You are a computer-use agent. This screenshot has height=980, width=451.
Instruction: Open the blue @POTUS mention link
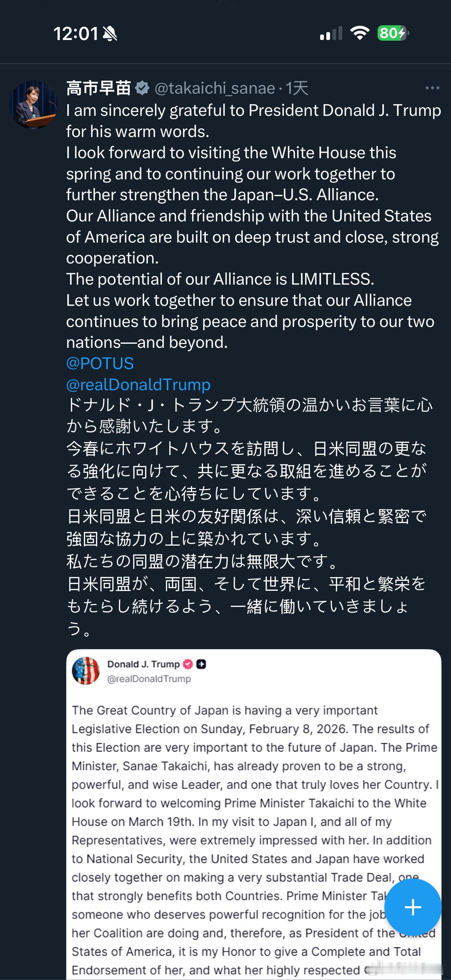click(x=100, y=363)
